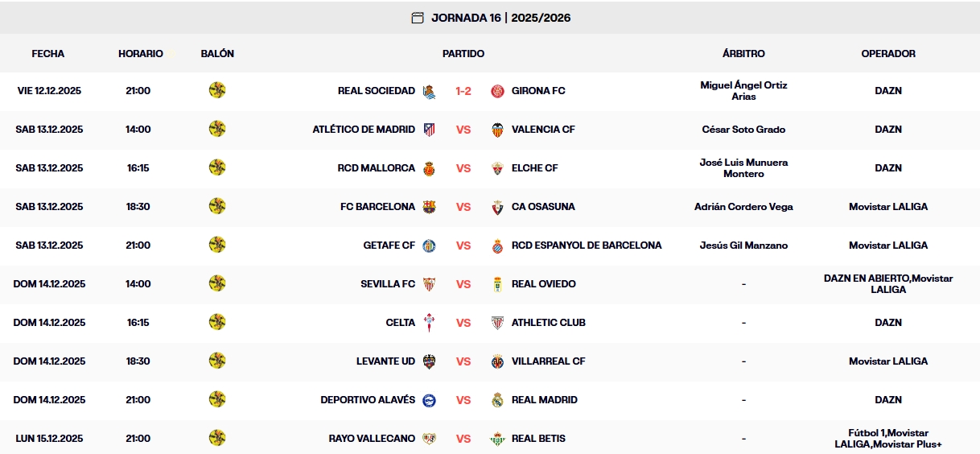
Task: Click the Jornada 16 | 2025/2026 title
Action: pyautogui.click(x=500, y=18)
